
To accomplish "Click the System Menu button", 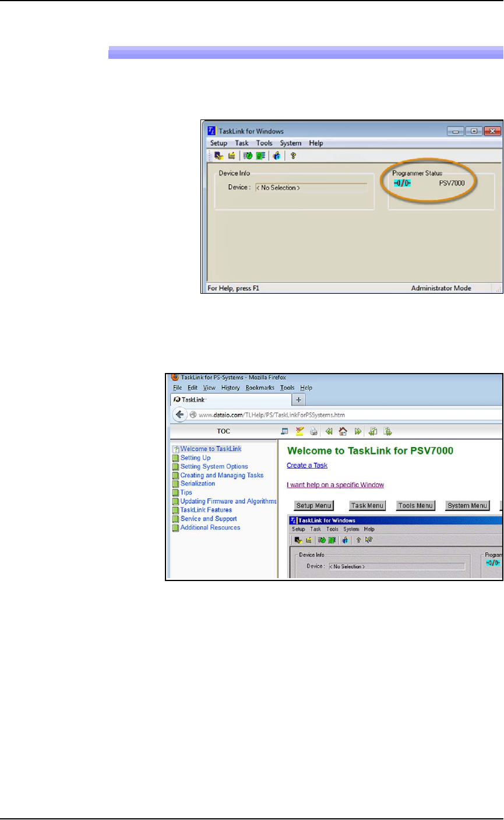I will (x=467, y=506).
